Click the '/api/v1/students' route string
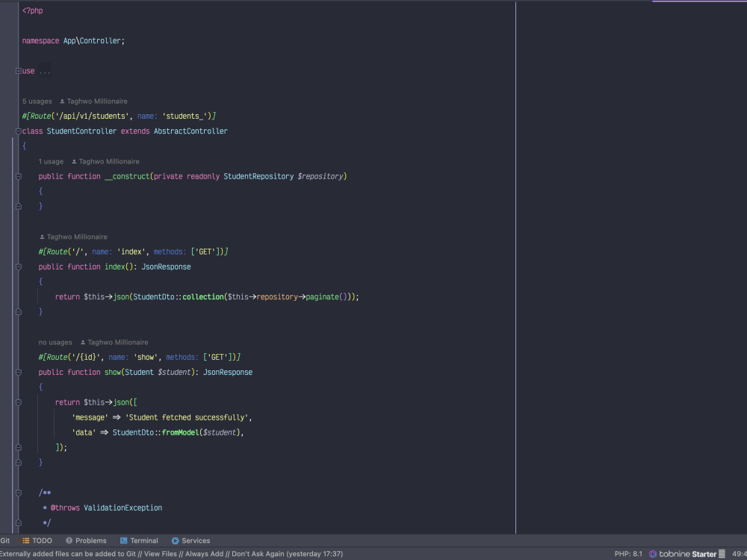The height and width of the screenshot is (560, 747). pos(92,116)
